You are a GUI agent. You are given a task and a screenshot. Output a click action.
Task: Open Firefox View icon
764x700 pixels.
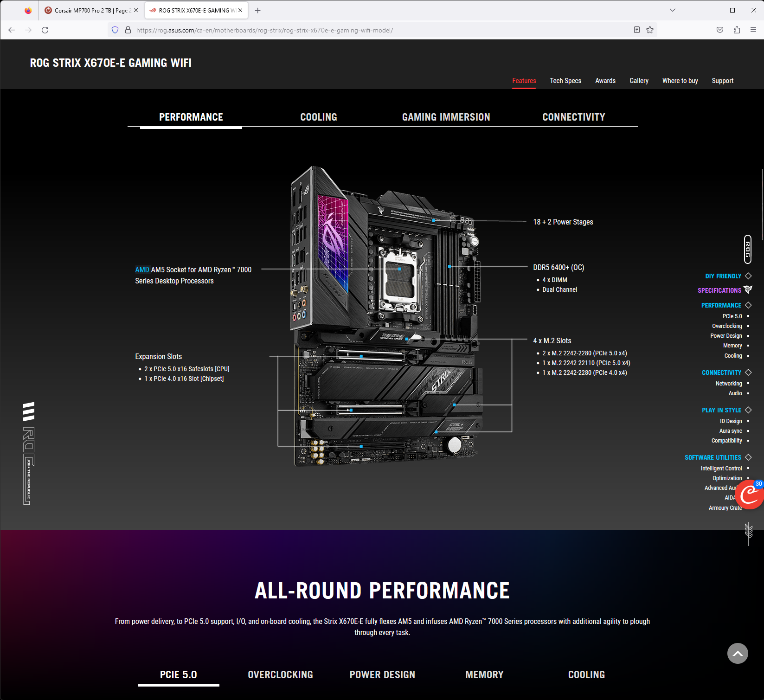pyautogui.click(x=28, y=10)
